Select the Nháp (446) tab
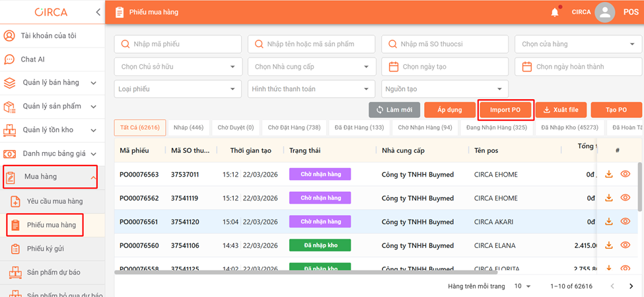Image resolution: width=644 pixels, height=297 pixels. coord(188,127)
